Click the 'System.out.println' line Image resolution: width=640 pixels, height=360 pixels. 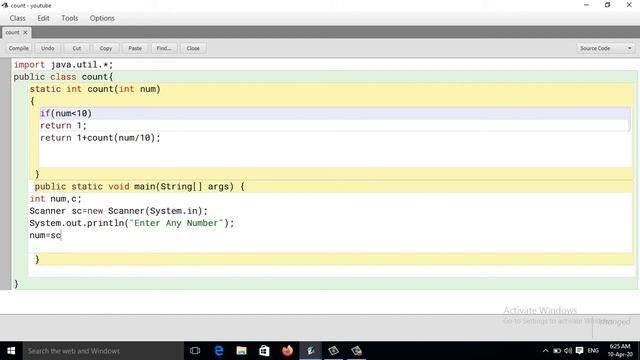point(131,223)
